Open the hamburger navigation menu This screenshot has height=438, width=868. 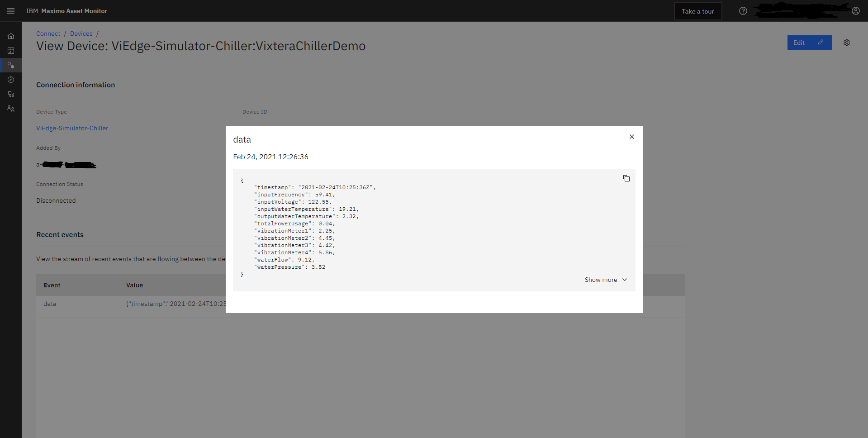(11, 11)
